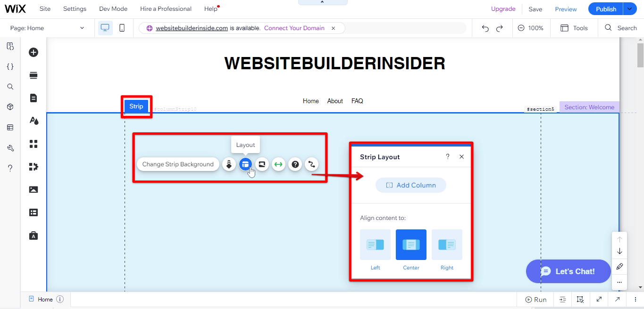Viewport: 644px width, 309px height.
Task: Open Hire a Professional menu
Action: (166, 9)
